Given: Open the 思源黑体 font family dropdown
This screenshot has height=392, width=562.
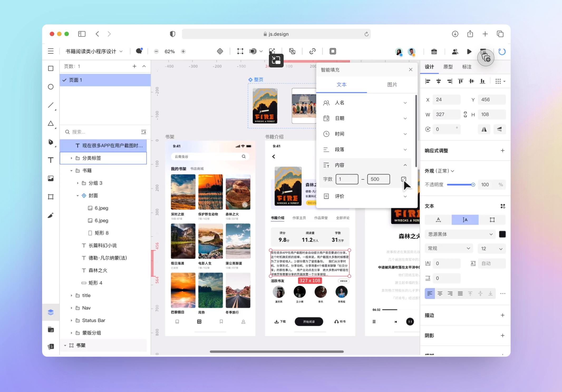Looking at the screenshot, I should (x=460, y=234).
